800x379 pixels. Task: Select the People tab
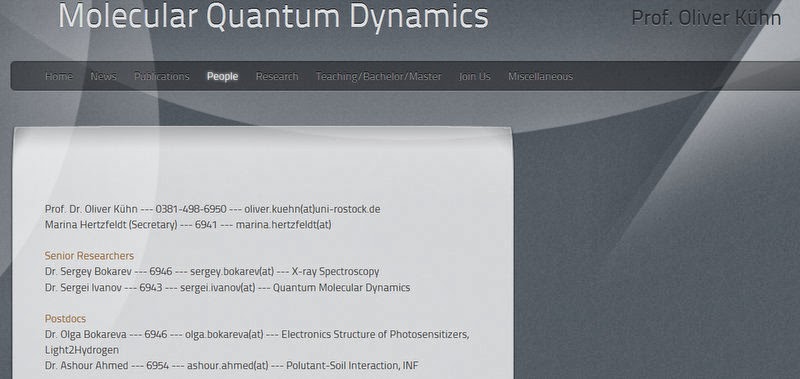pyautogui.click(x=222, y=77)
